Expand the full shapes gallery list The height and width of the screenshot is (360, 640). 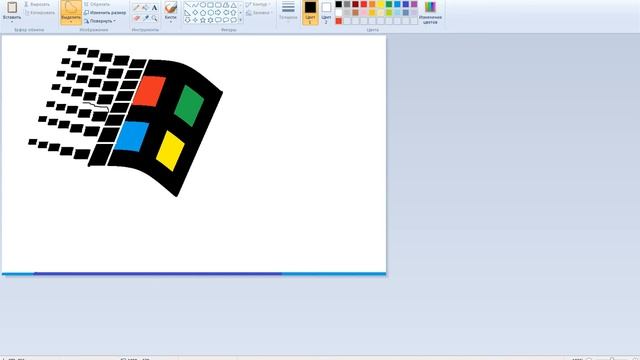coord(241,20)
